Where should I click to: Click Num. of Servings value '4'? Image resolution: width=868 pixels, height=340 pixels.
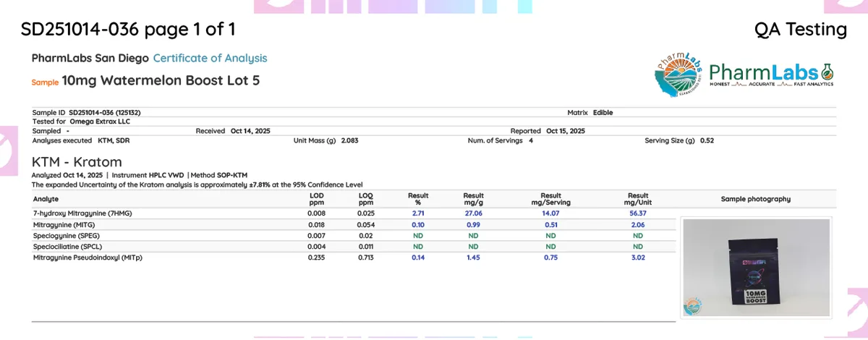[531, 140]
